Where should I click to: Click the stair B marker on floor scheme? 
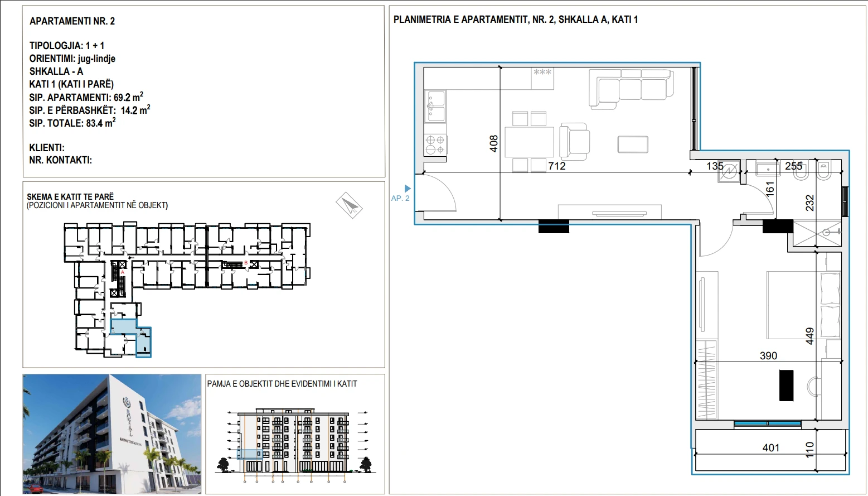(246, 263)
